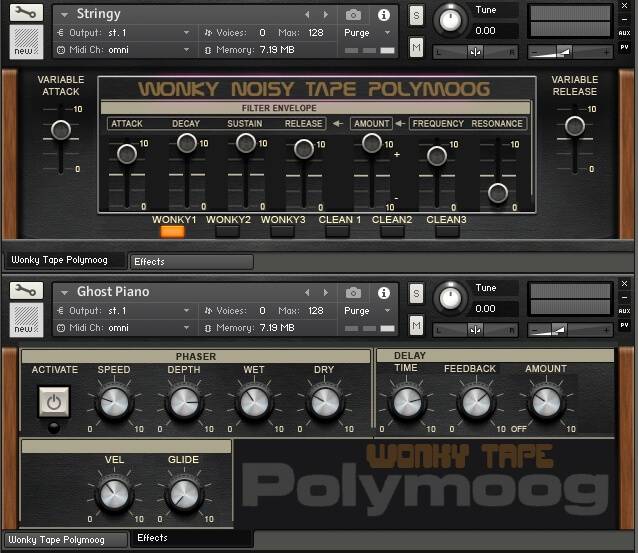Click the wrench icon on Ghost Piano

[x=27, y=291]
